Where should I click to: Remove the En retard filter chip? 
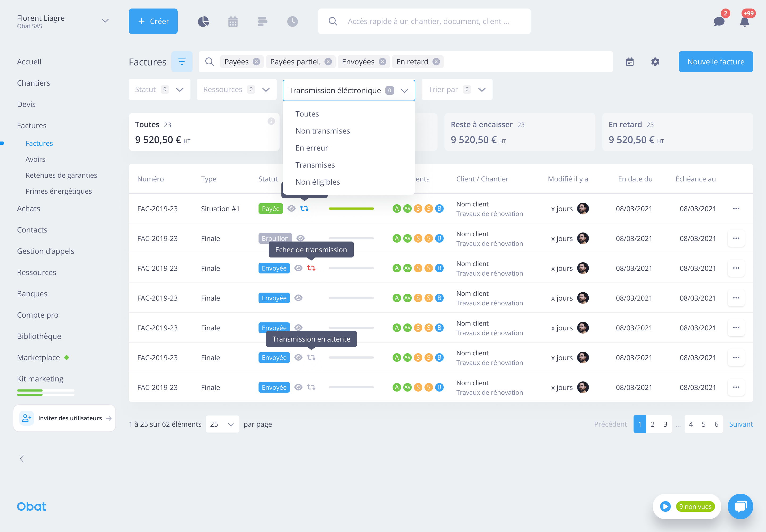coord(436,62)
